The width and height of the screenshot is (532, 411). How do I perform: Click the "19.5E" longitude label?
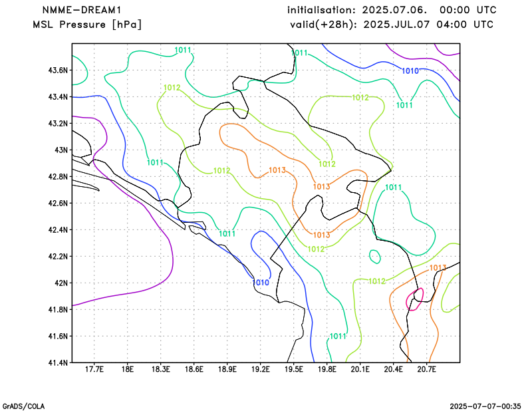point(293,369)
